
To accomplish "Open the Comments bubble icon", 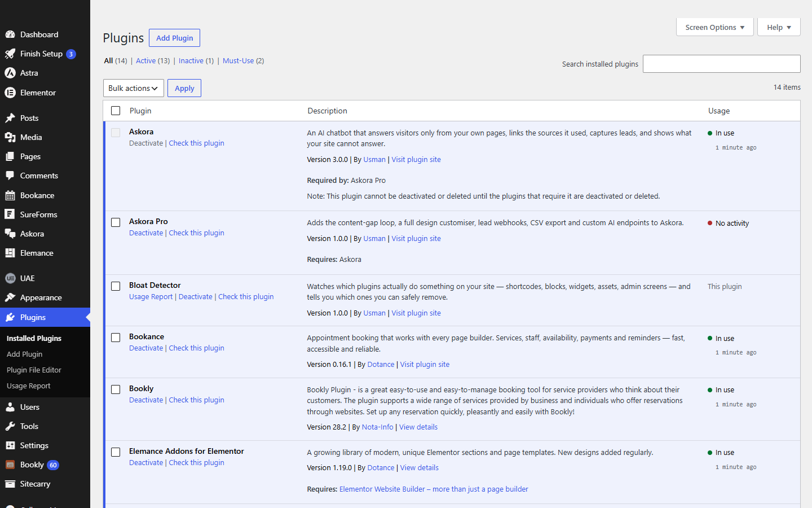I will [10, 176].
